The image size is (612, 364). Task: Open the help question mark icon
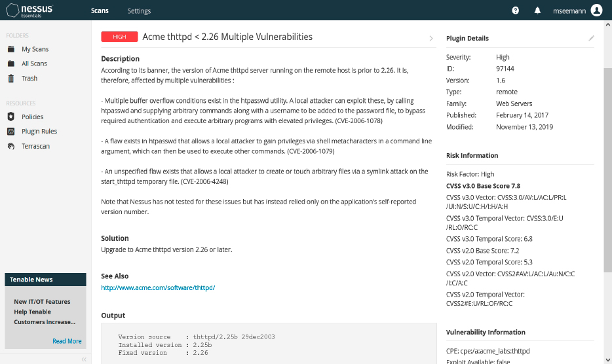516,10
